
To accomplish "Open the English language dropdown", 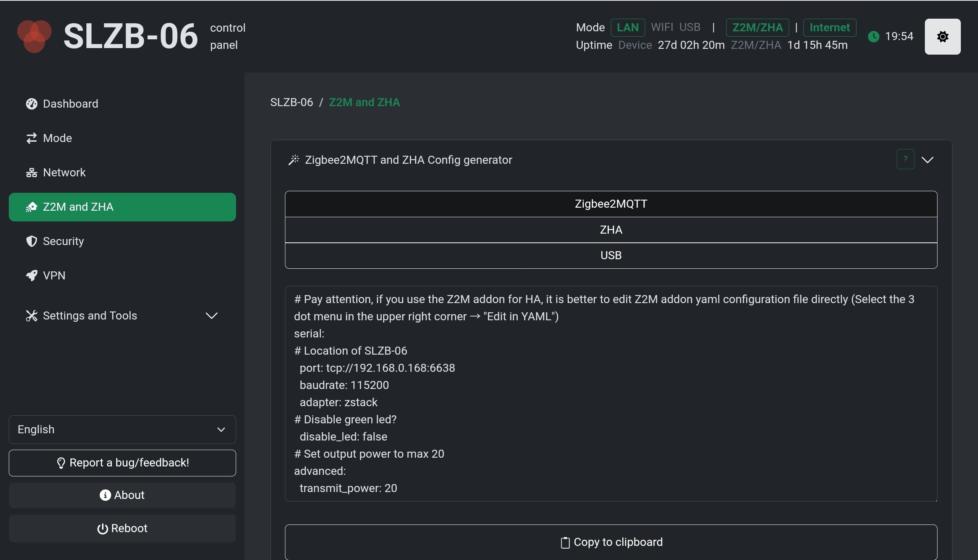I will 122,429.
